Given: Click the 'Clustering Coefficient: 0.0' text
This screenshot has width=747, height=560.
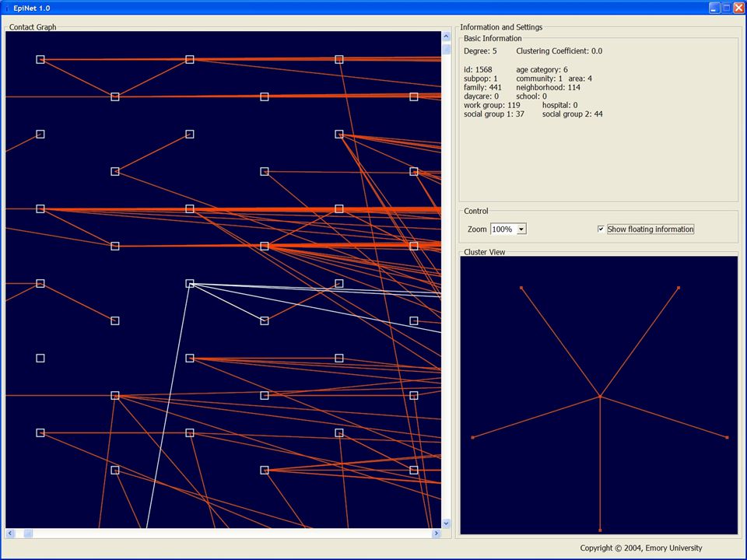Looking at the screenshot, I should coord(559,51).
